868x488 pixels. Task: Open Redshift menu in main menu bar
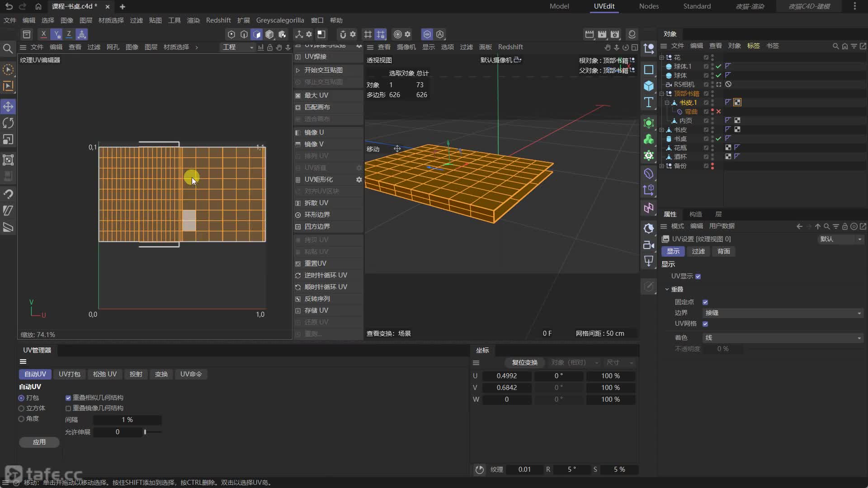(218, 20)
